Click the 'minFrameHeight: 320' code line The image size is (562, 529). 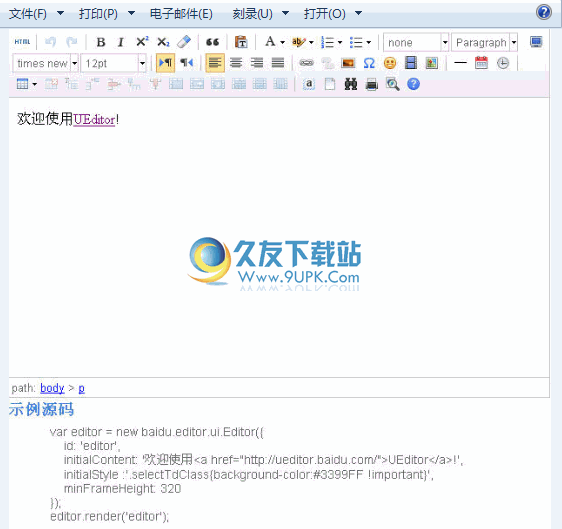122,489
